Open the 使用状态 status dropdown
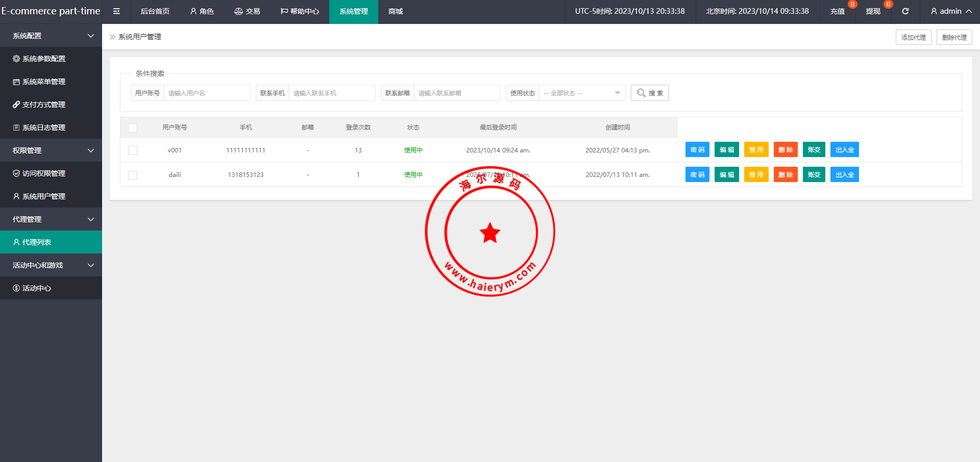Image resolution: width=980 pixels, height=462 pixels. tap(582, 93)
